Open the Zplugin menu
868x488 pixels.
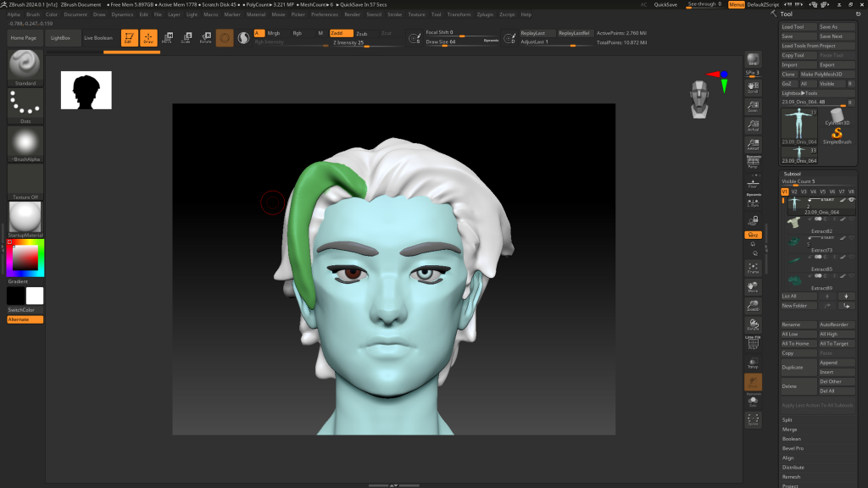pos(485,14)
